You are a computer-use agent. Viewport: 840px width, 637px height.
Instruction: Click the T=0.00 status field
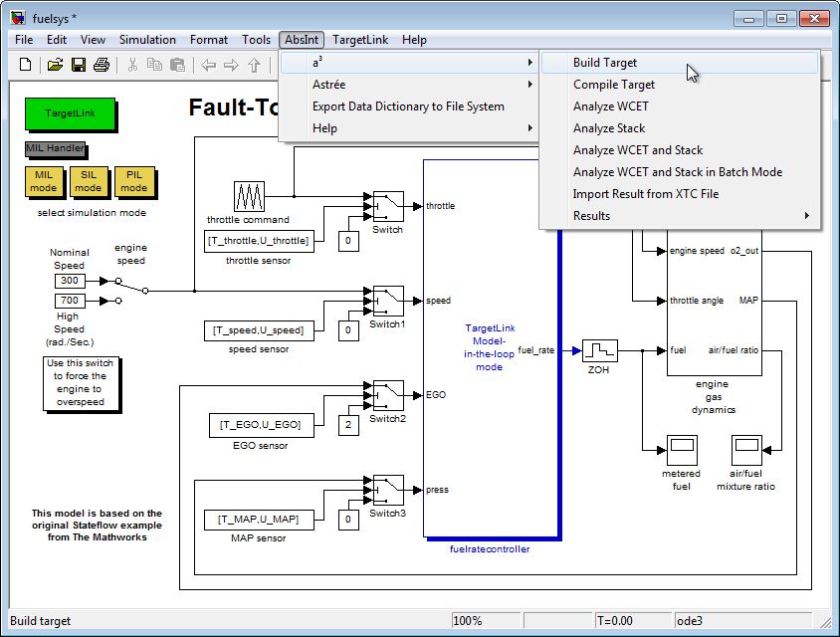[633, 621]
